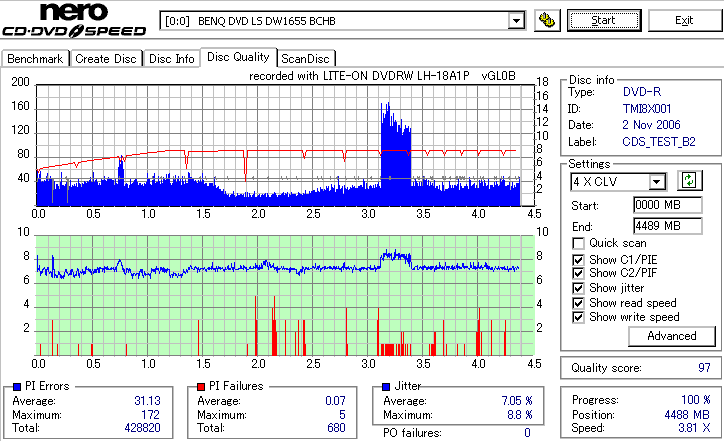Click the PI Errors maximum 172
This screenshot has height=441, width=724.
151,415
